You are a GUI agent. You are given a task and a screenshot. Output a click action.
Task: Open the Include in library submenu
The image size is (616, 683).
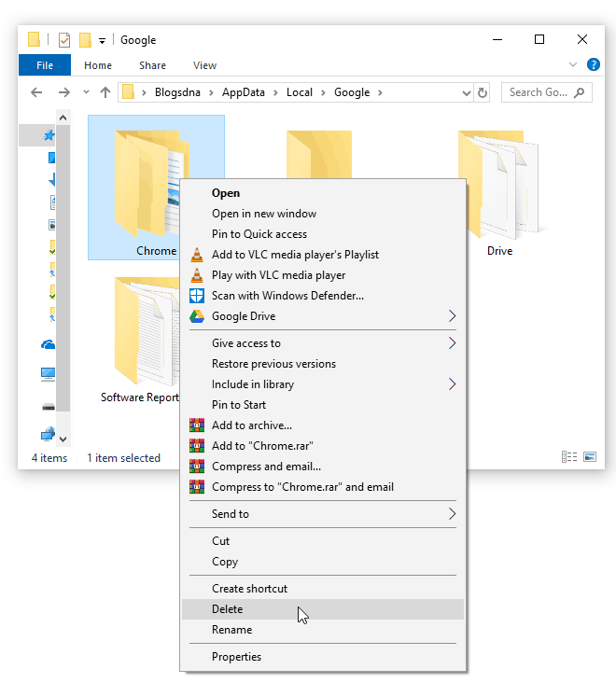point(323,384)
